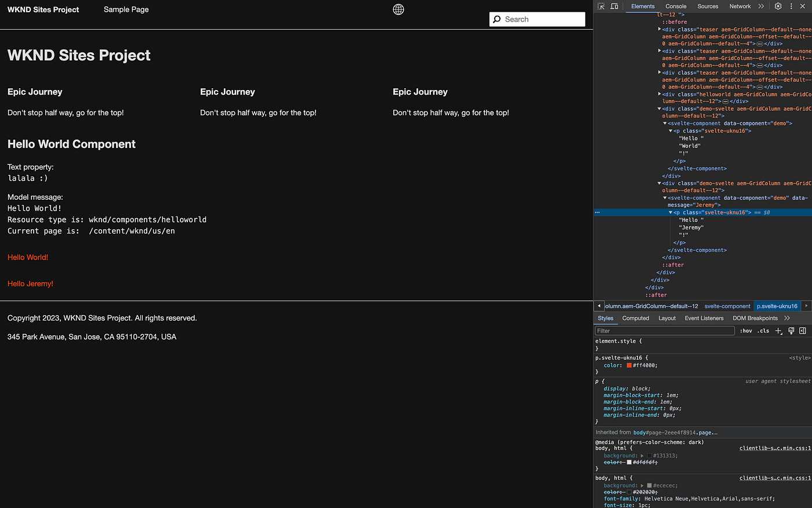Select the Computed sub-tab

pos(636,318)
